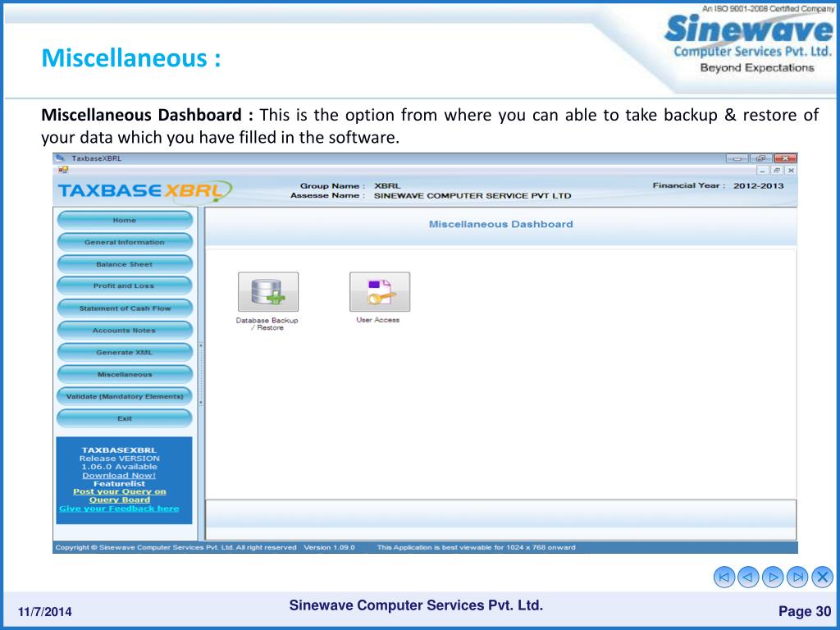
Task: Click the Copyright Sinewave status text
Action: coord(176,547)
